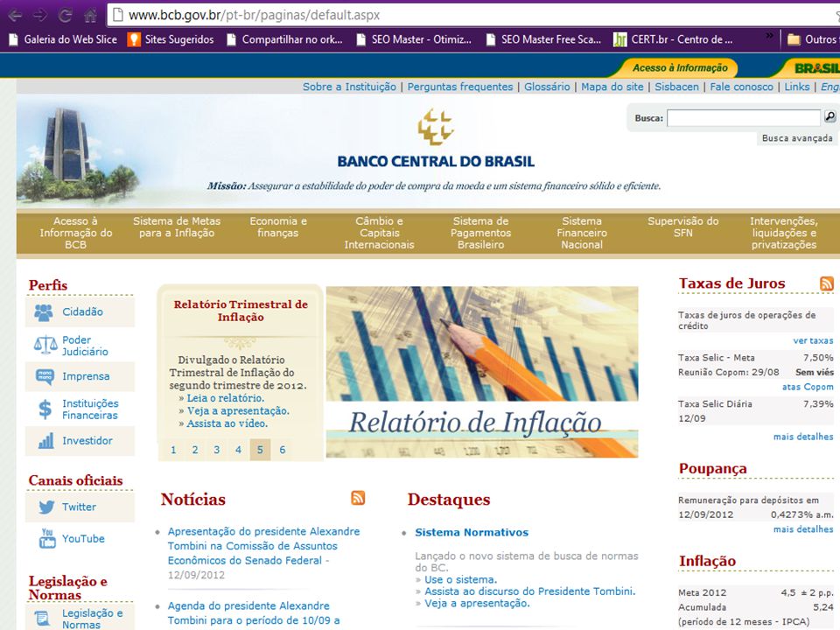Switch to slide 4 of the carousel

pyautogui.click(x=238, y=450)
